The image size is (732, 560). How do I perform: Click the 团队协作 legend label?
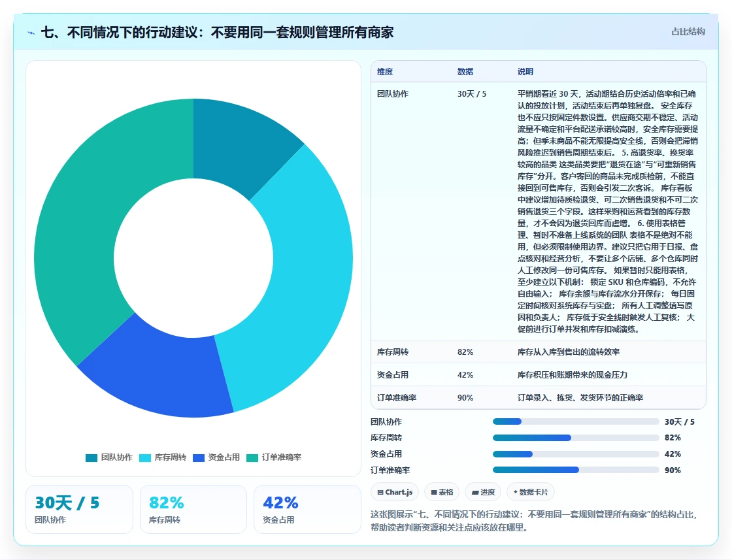(x=117, y=457)
